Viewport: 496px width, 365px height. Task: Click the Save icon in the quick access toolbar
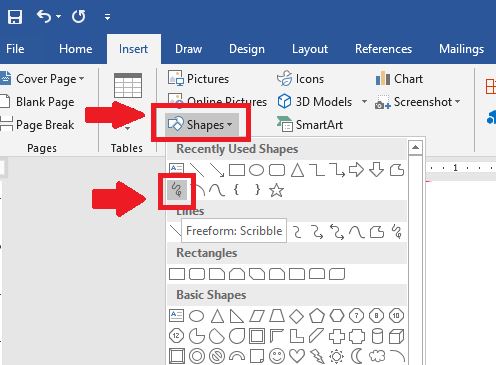15,17
